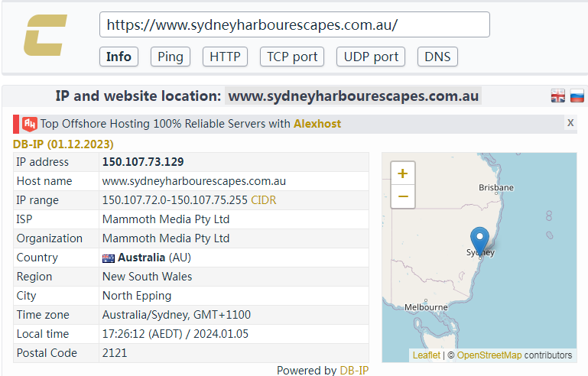Focus the URL input field
Screen dimensions: 588x376
point(294,24)
